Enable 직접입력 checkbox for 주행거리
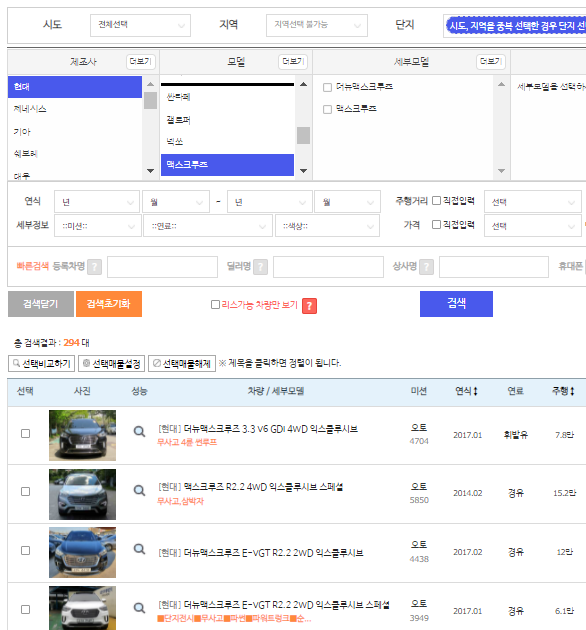586x630 pixels. click(436, 200)
